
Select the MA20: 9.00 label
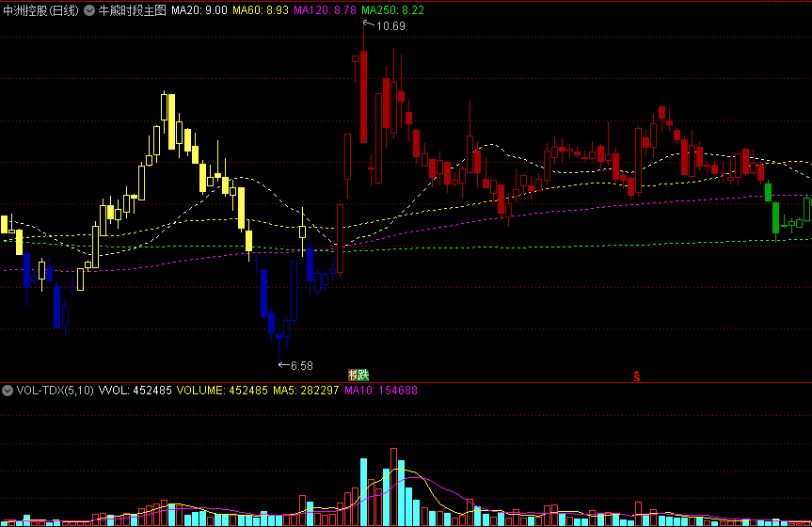pos(199,10)
